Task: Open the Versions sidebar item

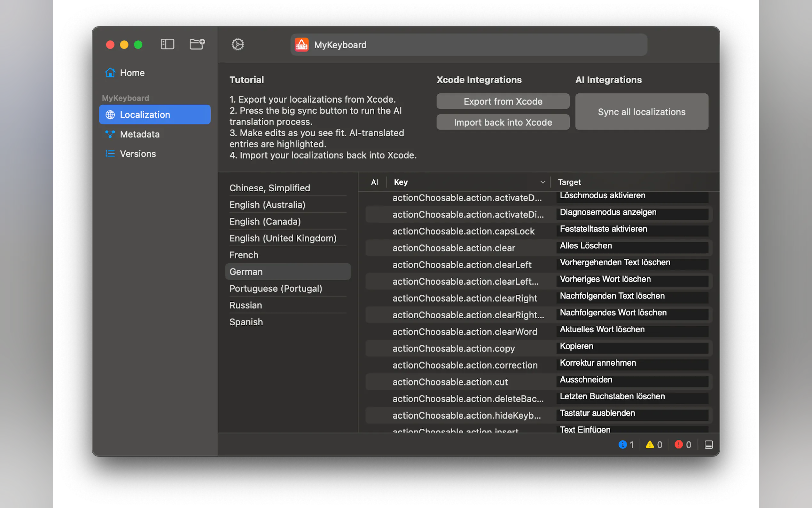Action: tap(138, 154)
